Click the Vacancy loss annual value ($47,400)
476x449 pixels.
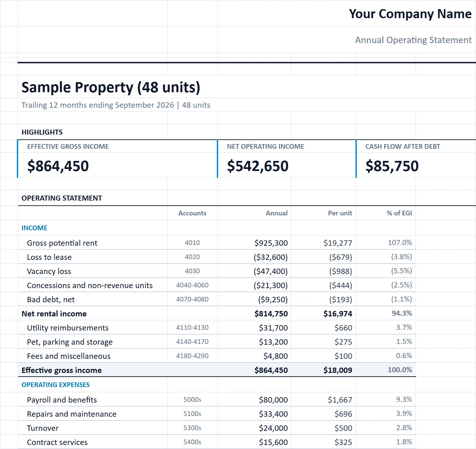[x=271, y=271]
